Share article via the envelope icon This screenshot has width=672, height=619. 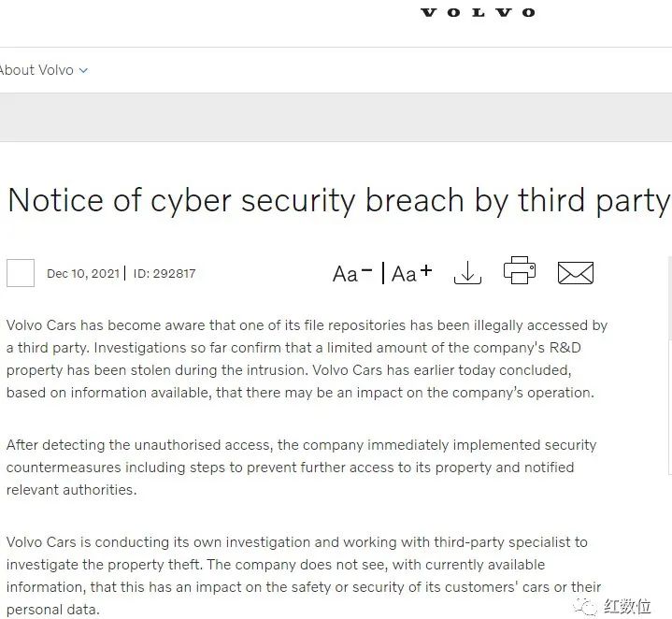click(576, 273)
